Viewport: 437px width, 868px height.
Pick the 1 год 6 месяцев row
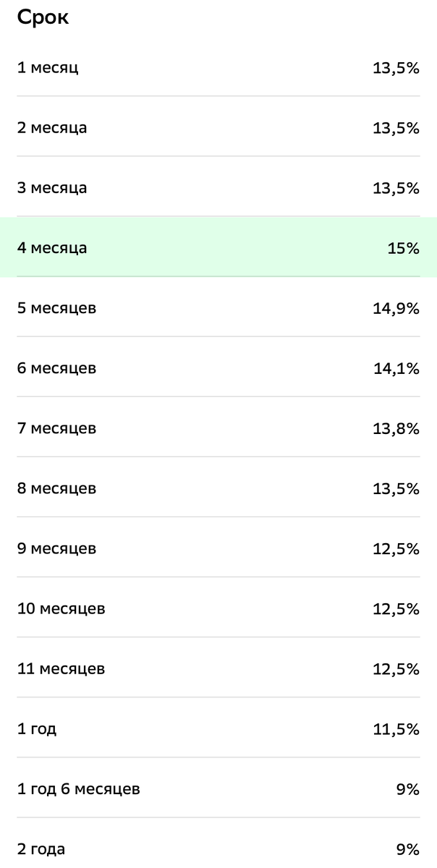coord(218,788)
